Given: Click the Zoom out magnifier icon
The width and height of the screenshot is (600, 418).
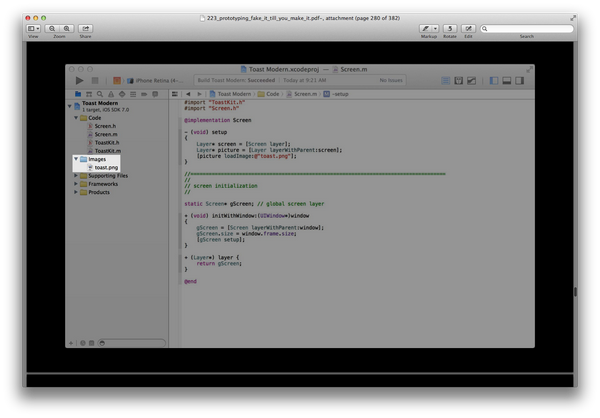Looking at the screenshot, I should pos(52,28).
